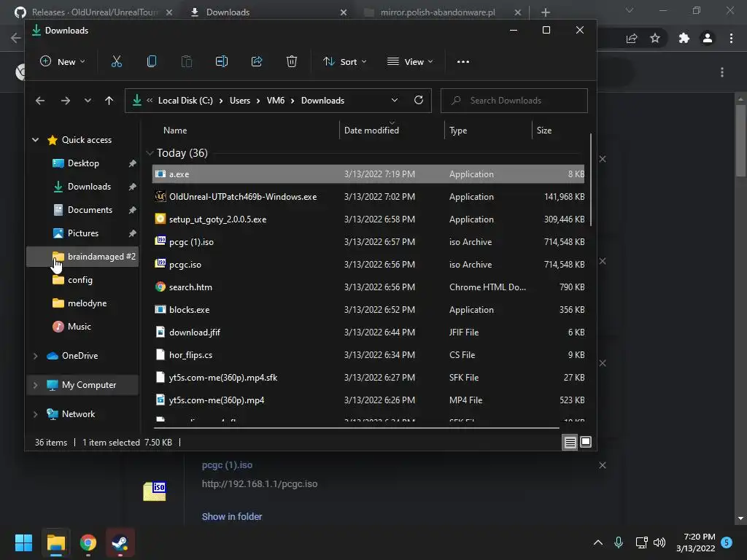Select Users in the address breadcrumb
This screenshot has width=747, height=560.
coord(239,101)
